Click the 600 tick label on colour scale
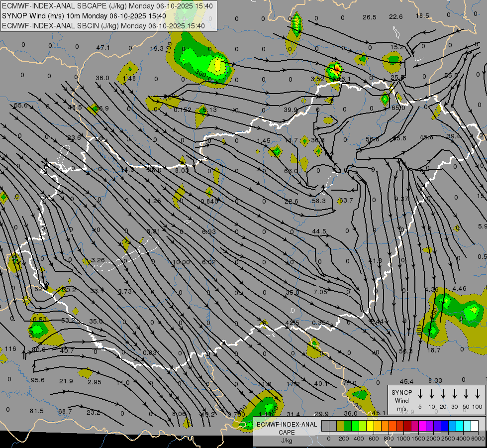This screenshot has width=487, height=448. [374, 439]
